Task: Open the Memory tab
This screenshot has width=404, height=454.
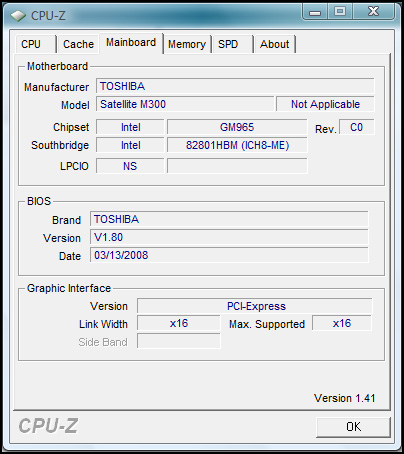Action: [187, 44]
